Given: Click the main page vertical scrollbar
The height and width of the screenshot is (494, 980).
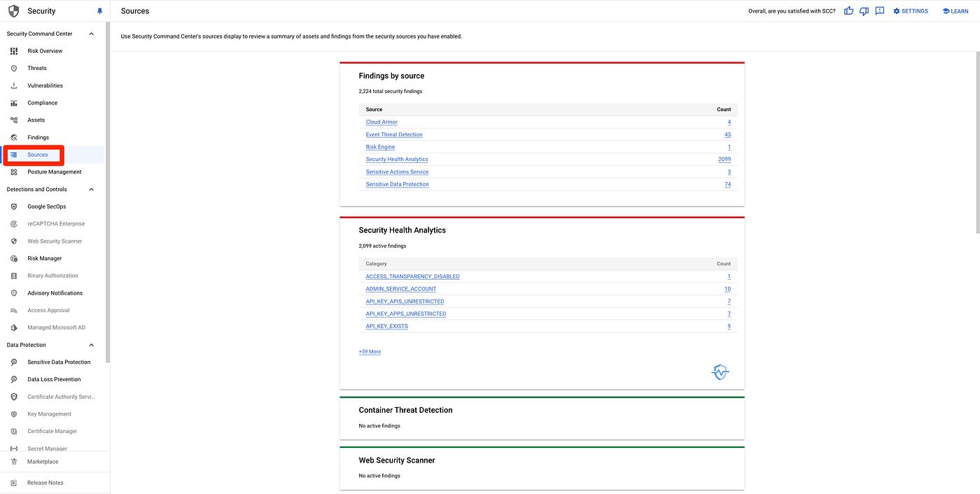Looking at the screenshot, I should click(977, 142).
